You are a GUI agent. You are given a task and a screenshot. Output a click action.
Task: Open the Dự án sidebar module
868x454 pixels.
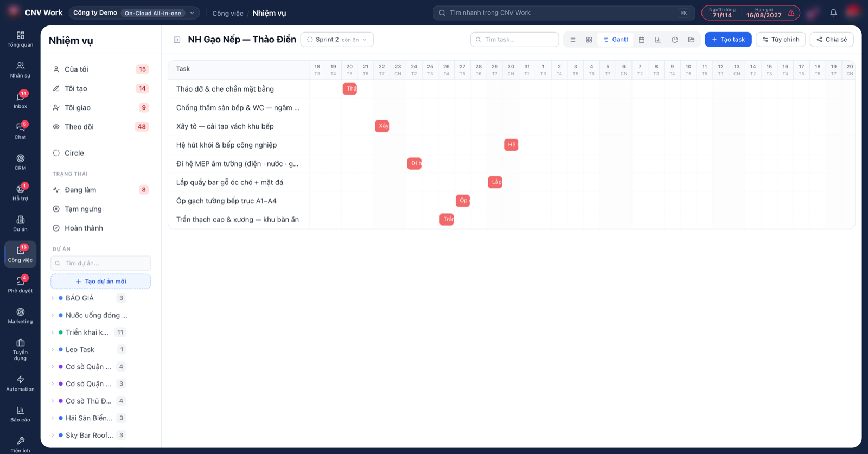click(x=20, y=223)
